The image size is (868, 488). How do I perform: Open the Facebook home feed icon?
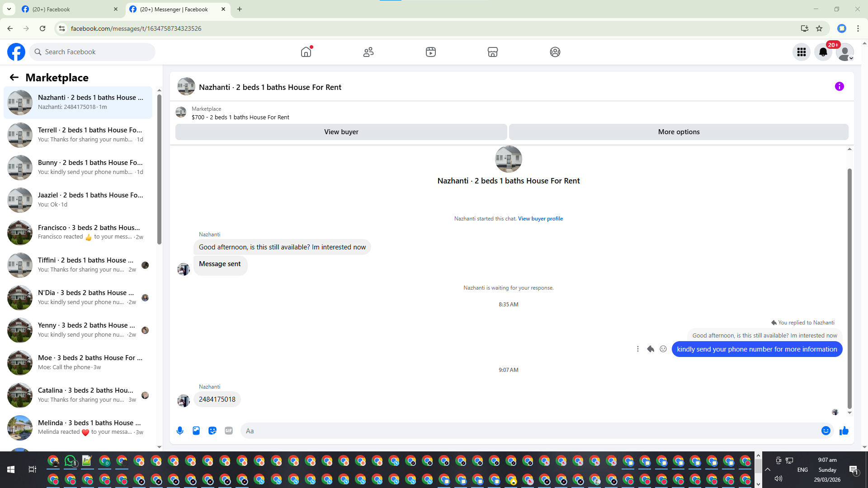[306, 52]
